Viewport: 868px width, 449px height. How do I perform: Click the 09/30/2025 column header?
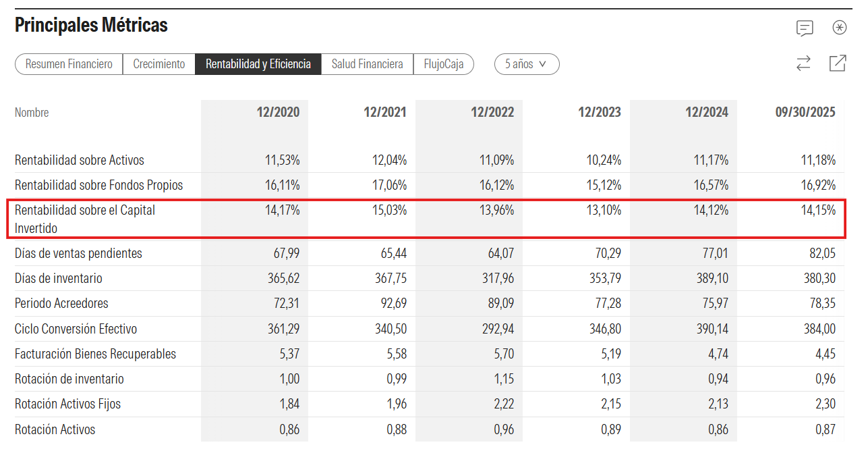click(x=805, y=113)
